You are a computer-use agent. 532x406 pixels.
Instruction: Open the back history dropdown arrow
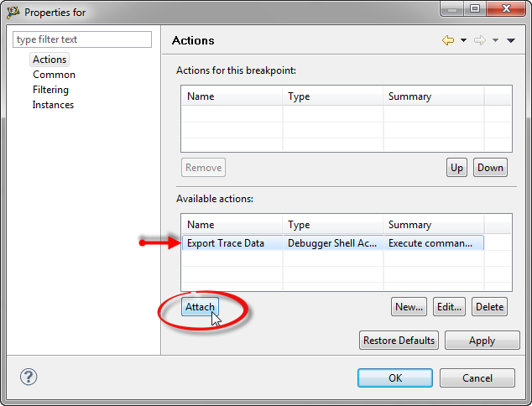pyautogui.click(x=463, y=40)
